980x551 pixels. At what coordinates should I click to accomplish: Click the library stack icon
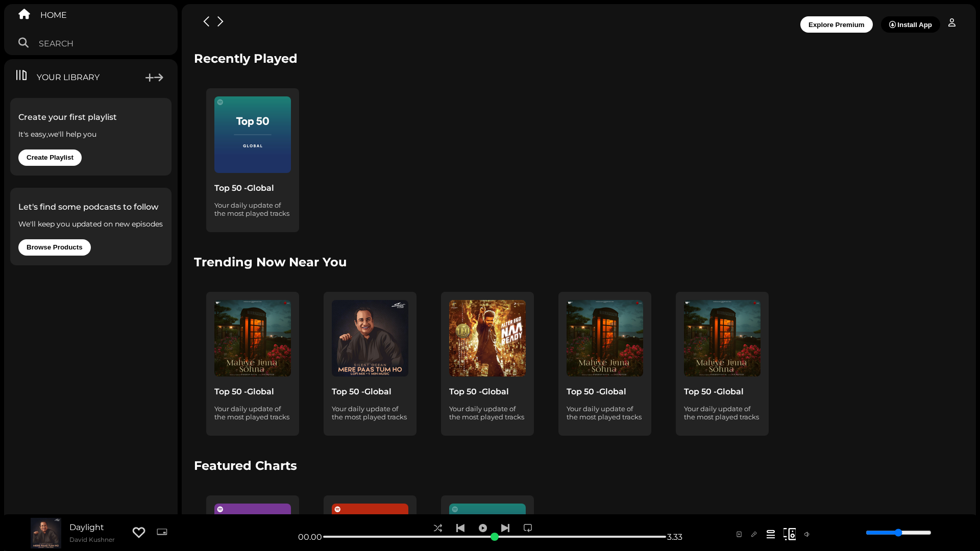pos(21,76)
